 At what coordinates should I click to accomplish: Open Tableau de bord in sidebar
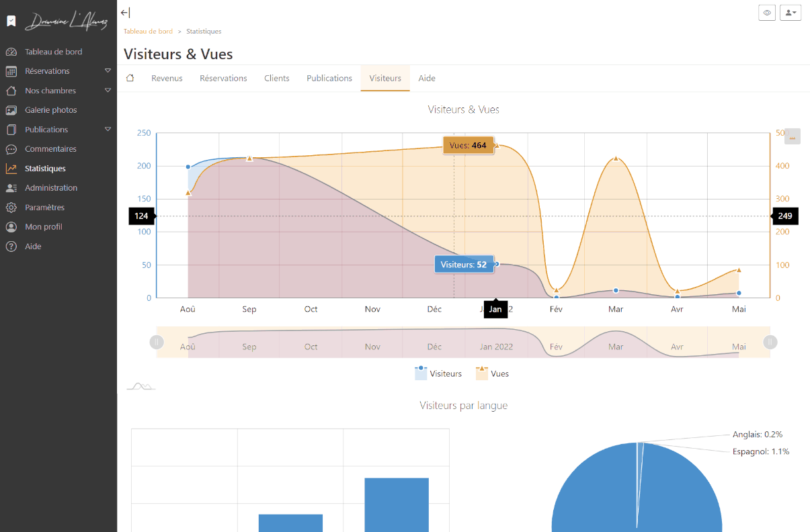[54, 52]
